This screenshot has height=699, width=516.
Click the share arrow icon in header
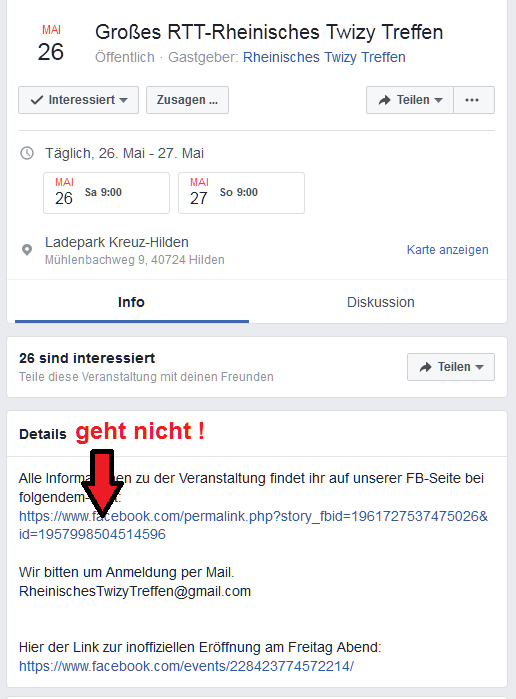[384, 100]
